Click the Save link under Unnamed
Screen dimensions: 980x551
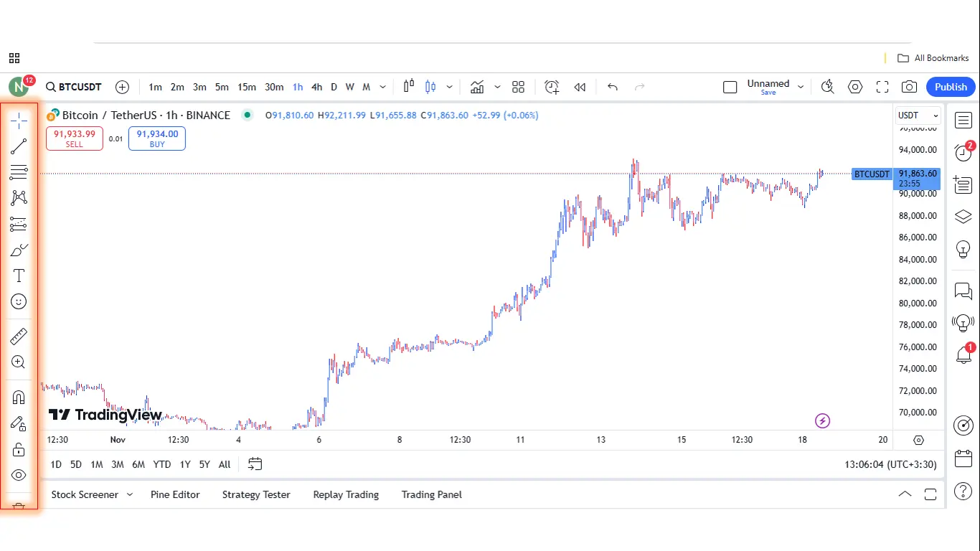(x=768, y=93)
